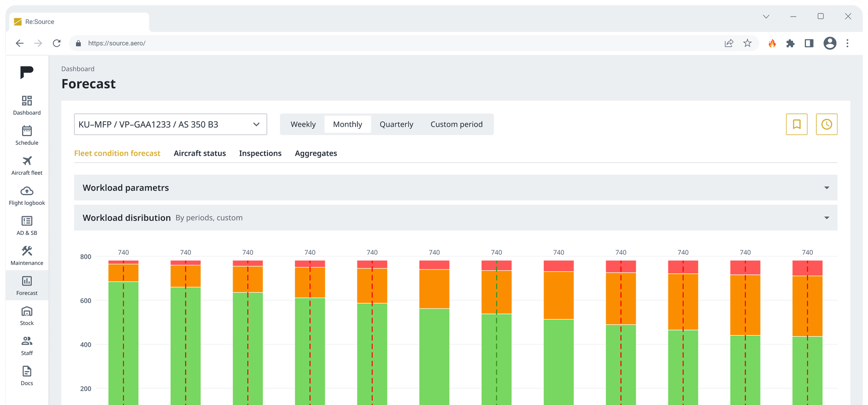
Task: Click the 600 y-axis label
Action: click(x=85, y=300)
